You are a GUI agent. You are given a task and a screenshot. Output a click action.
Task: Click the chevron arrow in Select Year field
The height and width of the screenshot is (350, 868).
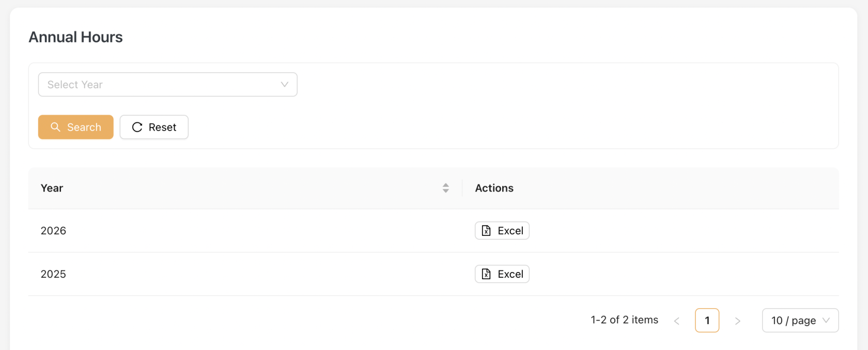(x=284, y=85)
